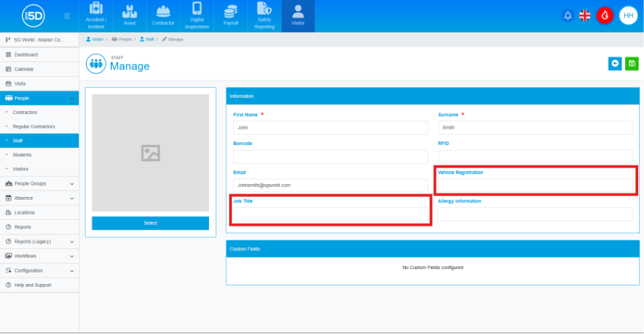This screenshot has height=334, width=644.
Task: Open Reports in sidebar
Action: click(39, 227)
